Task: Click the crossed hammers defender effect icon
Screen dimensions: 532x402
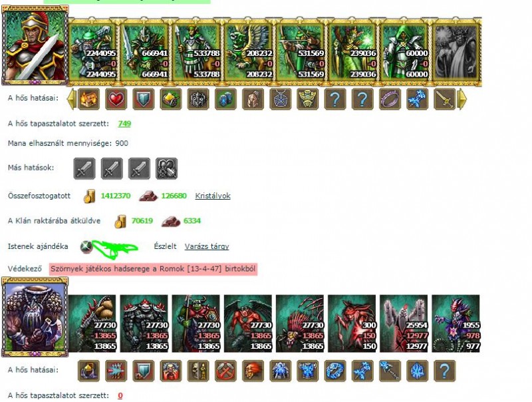Action: click(x=225, y=371)
